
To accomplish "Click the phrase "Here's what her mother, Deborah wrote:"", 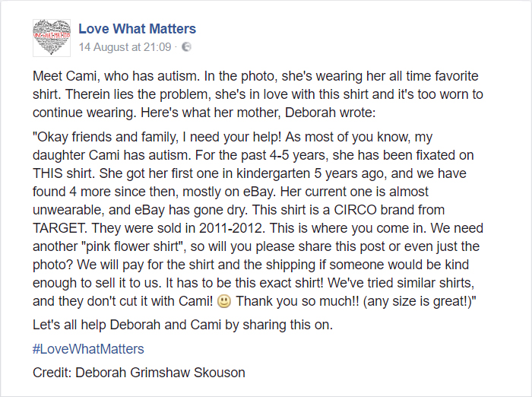I will [x=258, y=113].
